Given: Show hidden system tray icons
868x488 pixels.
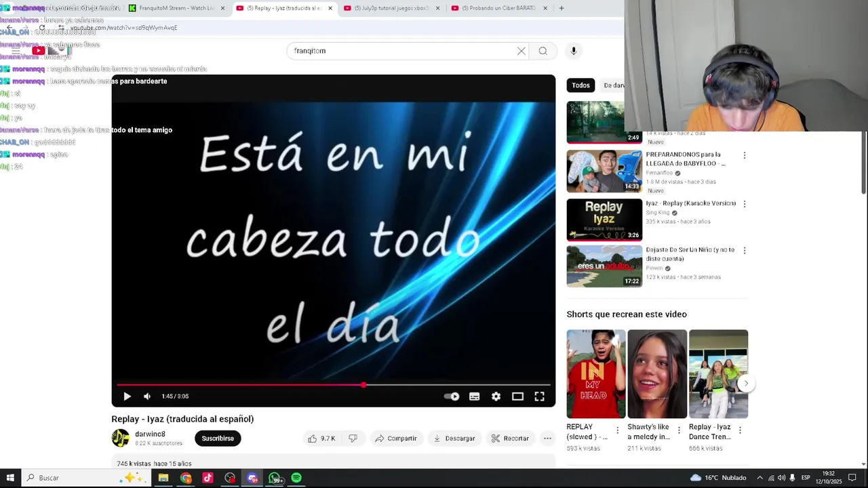Looking at the screenshot, I should [x=759, y=478].
